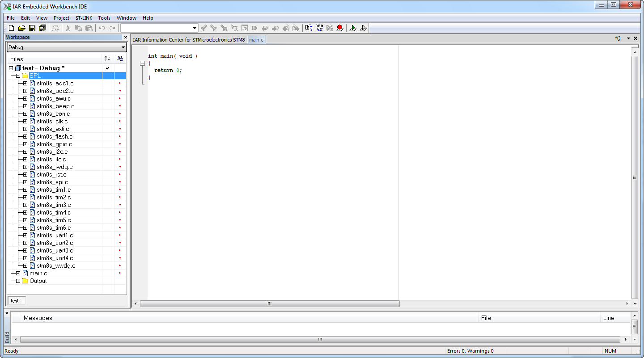Click the Make build toolbar icon
This screenshot has height=358, width=644.
319,28
